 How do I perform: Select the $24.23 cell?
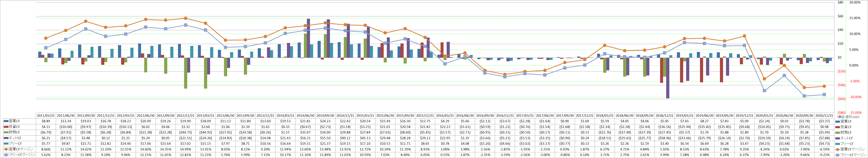coord(326,121)
